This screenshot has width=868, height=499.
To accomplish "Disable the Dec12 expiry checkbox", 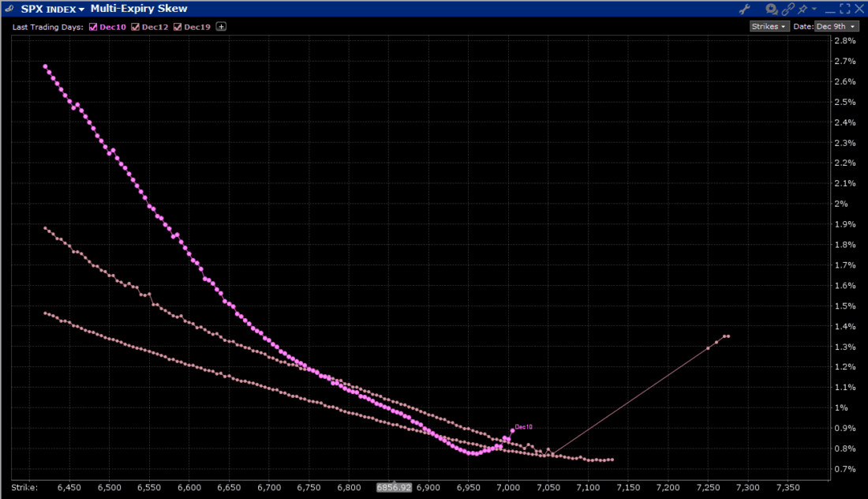I will pos(135,26).
